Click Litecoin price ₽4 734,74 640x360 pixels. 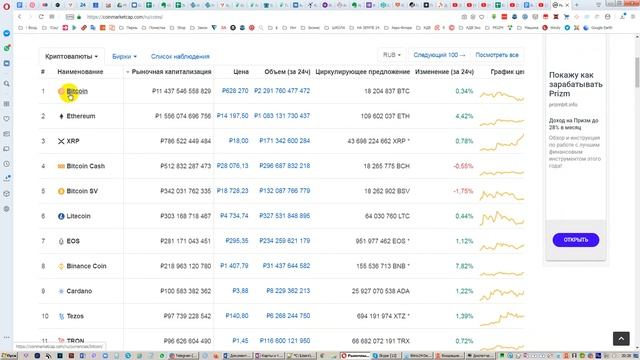pyautogui.click(x=234, y=216)
